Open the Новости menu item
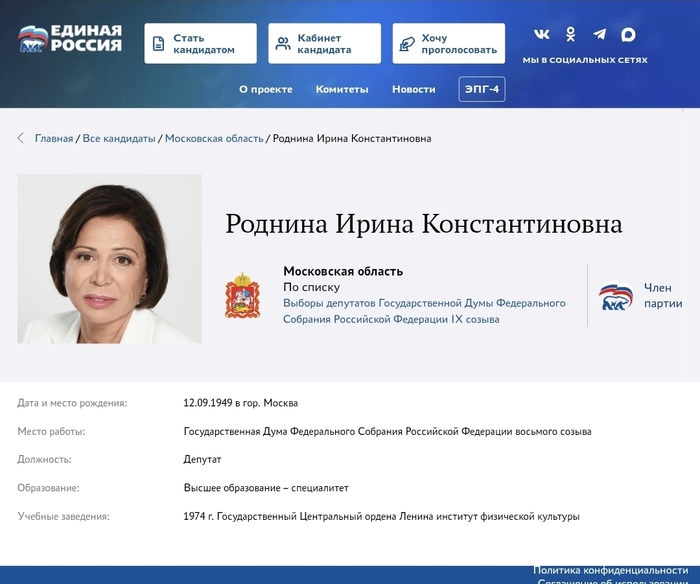 [414, 89]
